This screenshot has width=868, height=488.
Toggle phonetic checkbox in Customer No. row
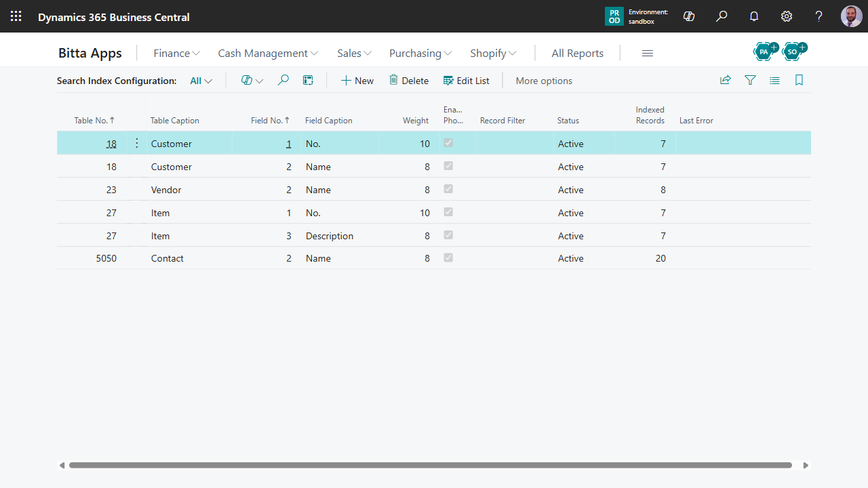(448, 143)
